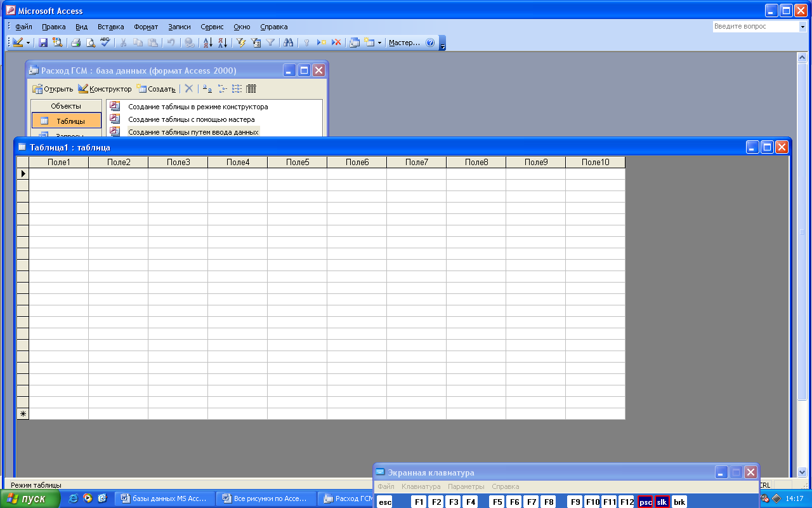
Task: Open the help question box dropdown arrow
Action: click(802, 27)
